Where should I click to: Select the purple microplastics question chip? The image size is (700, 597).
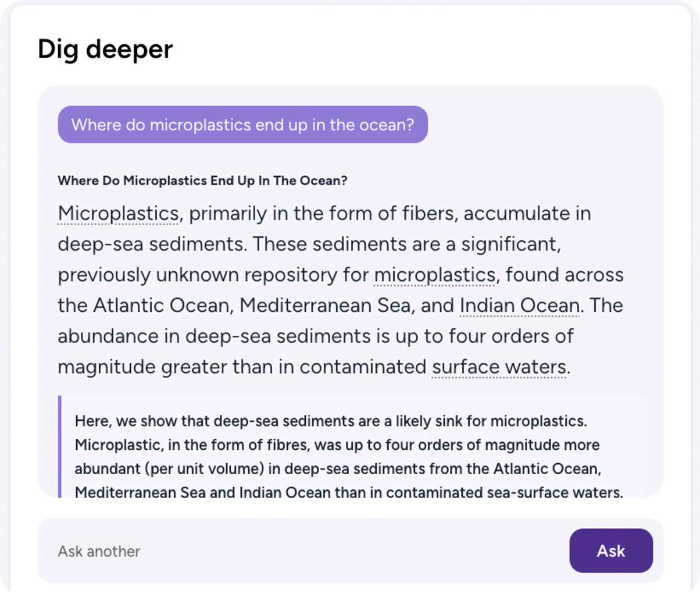tap(243, 125)
